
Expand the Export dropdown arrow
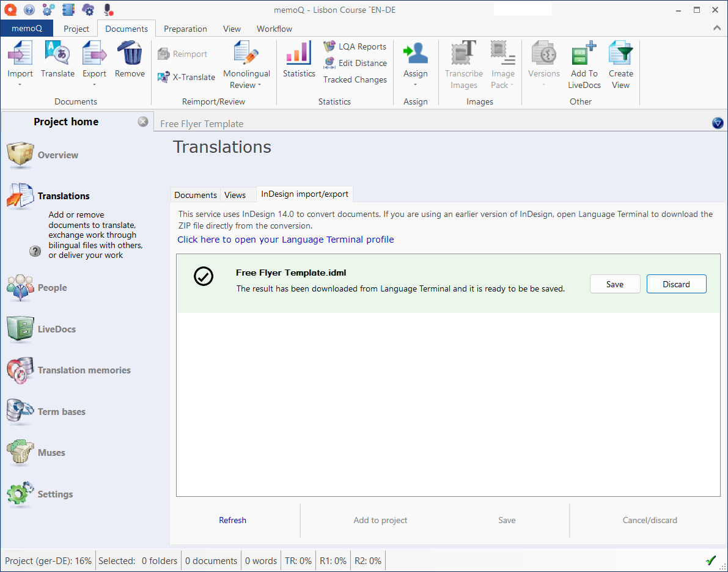click(94, 85)
